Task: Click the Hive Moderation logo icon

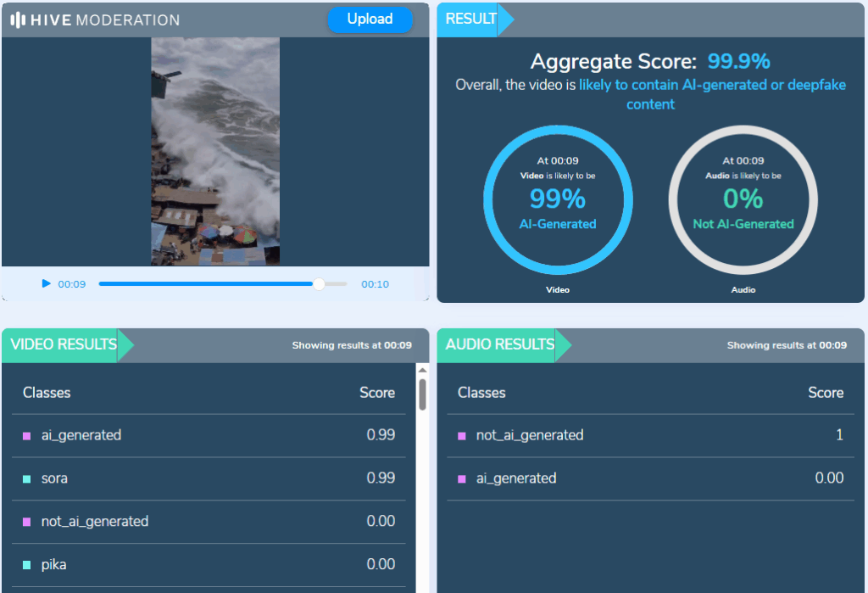Action: [17, 20]
